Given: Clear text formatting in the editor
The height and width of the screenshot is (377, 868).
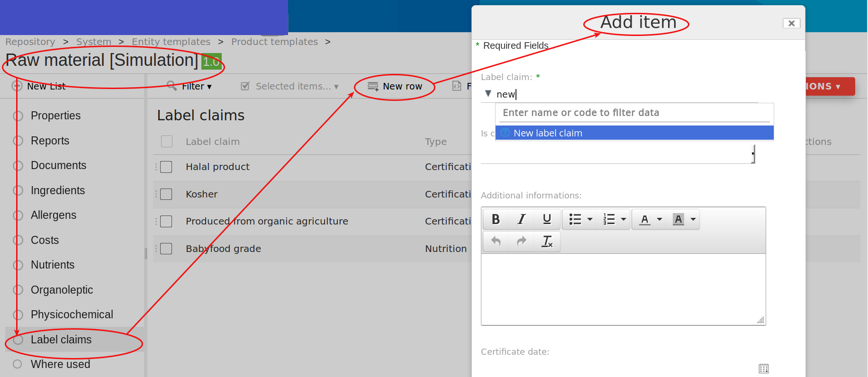Looking at the screenshot, I should click(547, 242).
